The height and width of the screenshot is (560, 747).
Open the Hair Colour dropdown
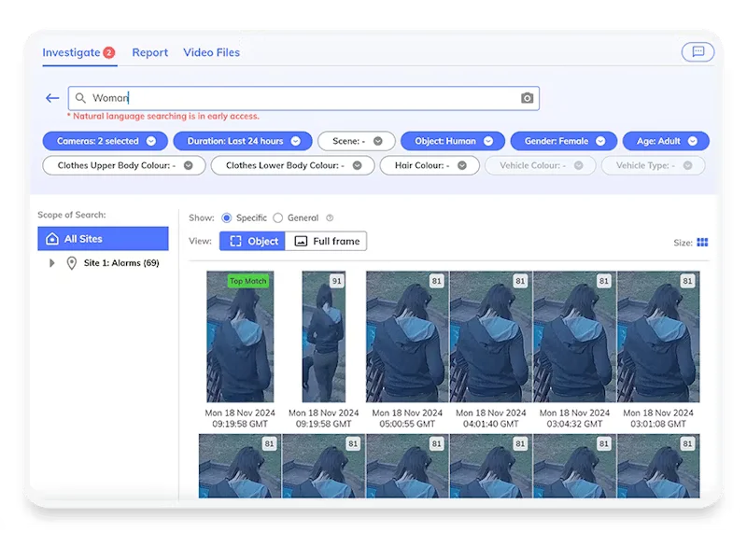(430, 165)
